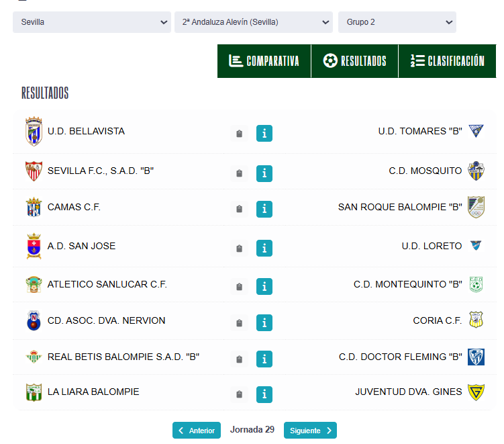Click clipboard icon in Sevilla F.C. B row
This screenshot has height=444, width=504.
(x=239, y=173)
